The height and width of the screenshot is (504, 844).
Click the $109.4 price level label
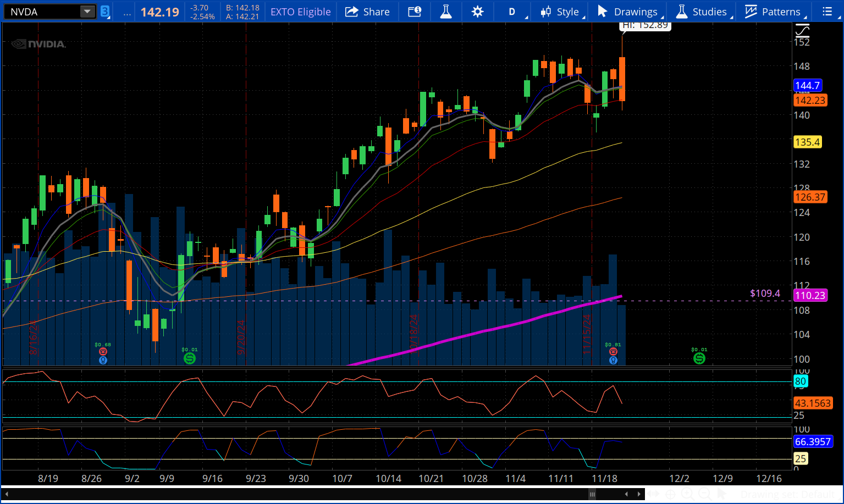click(765, 293)
